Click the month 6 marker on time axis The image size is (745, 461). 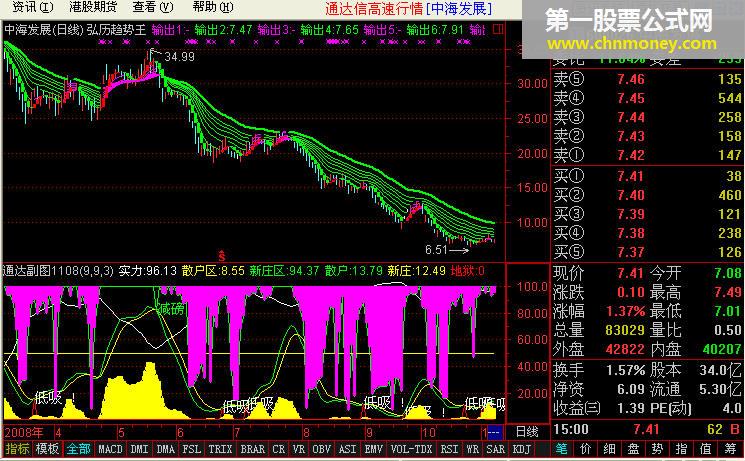(180, 432)
